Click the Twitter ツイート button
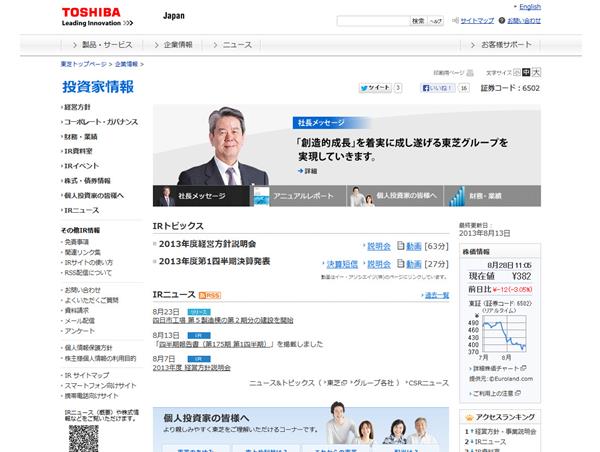Screen dimensions: 600x452 [375, 88]
